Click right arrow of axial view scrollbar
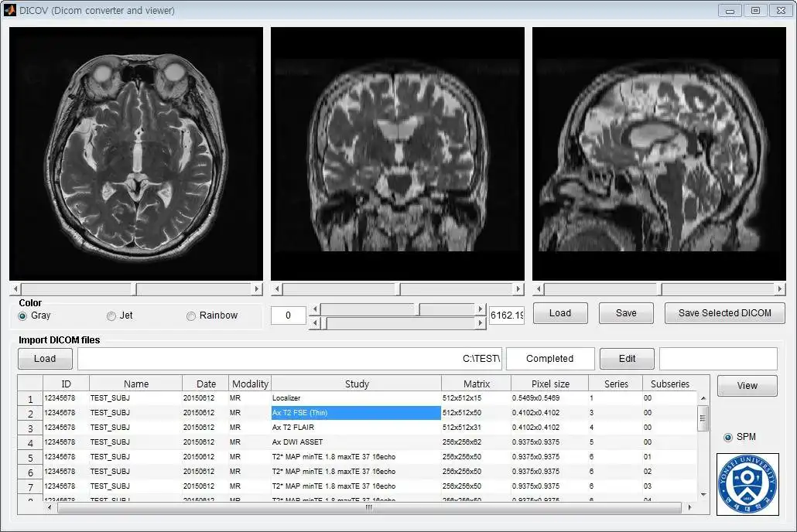This screenshot has width=797, height=532. 257,289
